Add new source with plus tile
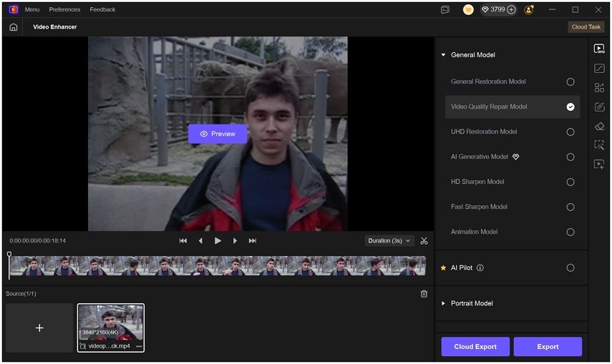 (39, 328)
